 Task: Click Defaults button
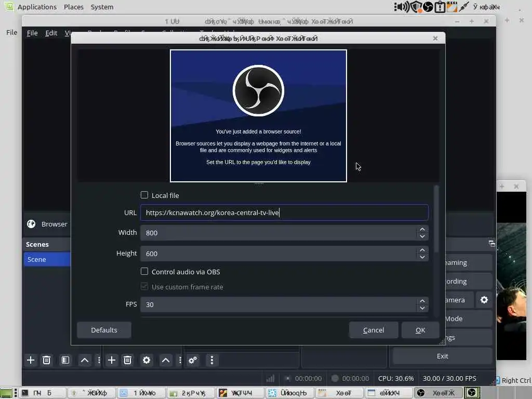point(104,330)
